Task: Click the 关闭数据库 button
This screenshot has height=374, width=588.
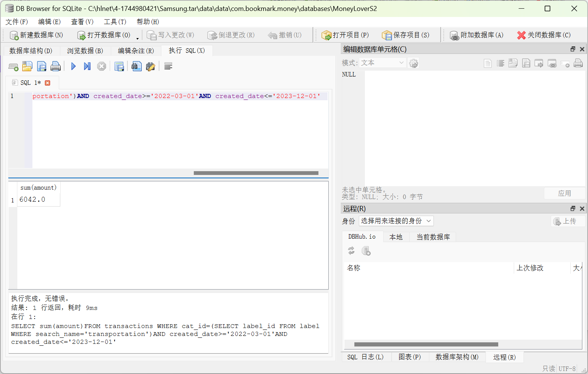Action: (544, 35)
